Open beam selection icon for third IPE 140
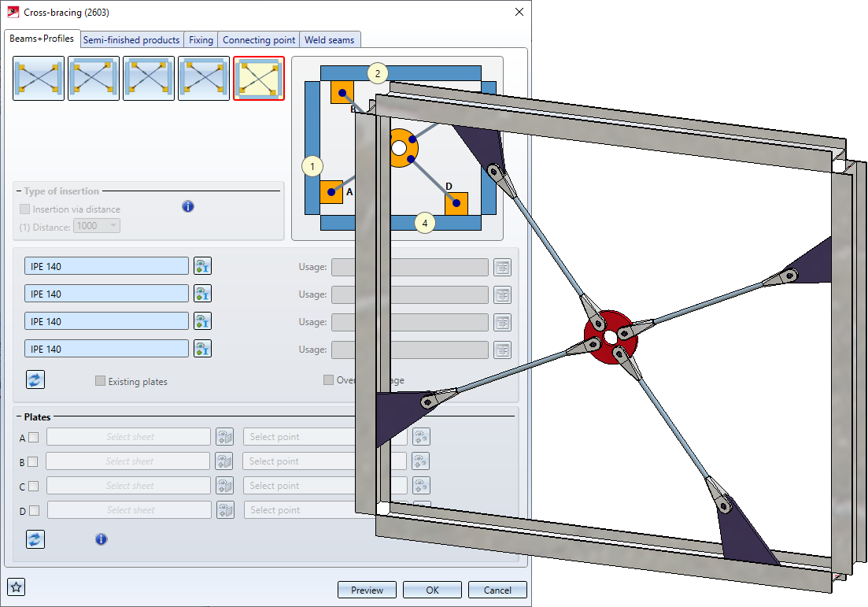868x607 pixels. 202,321
